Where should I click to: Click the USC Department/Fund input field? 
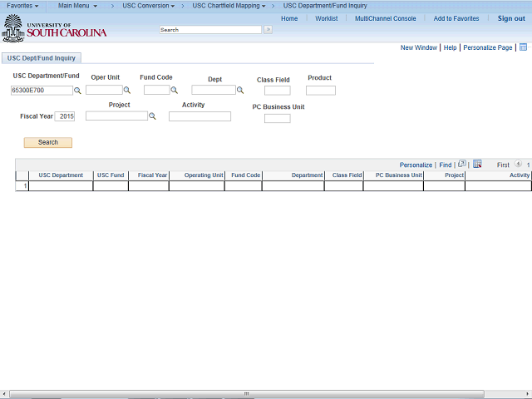pos(42,91)
